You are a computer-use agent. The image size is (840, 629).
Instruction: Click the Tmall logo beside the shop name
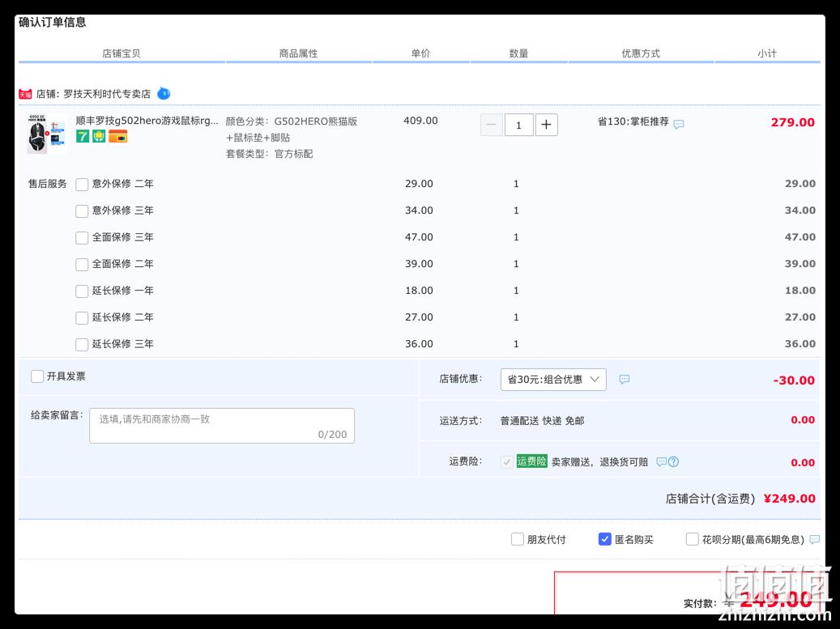click(25, 94)
